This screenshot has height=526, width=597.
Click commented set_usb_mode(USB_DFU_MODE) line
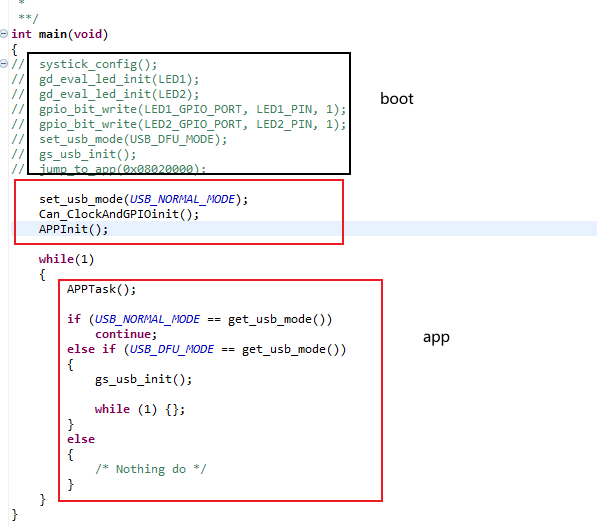(133, 139)
